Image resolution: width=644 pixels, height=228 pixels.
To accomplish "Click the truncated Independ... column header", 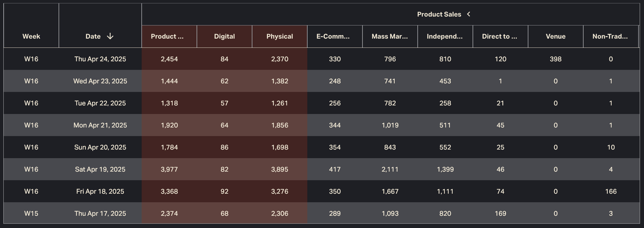I will [445, 36].
